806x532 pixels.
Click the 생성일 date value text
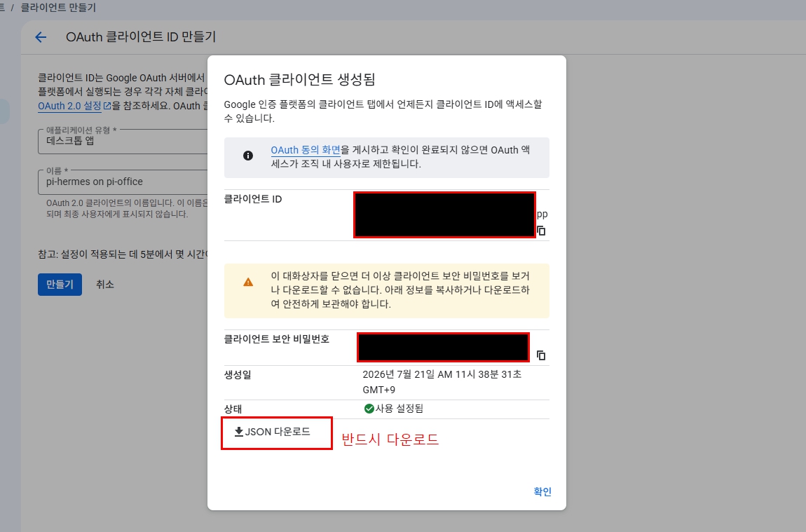tap(442, 382)
